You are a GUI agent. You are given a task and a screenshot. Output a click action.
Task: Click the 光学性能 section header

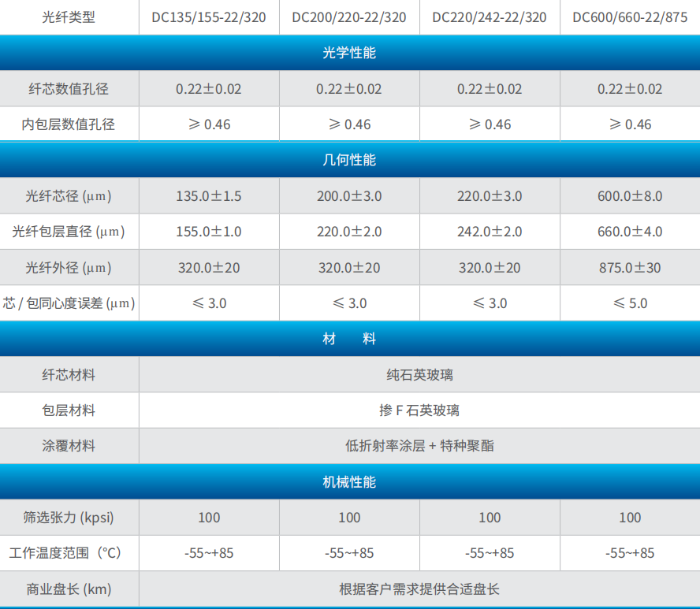click(x=350, y=53)
